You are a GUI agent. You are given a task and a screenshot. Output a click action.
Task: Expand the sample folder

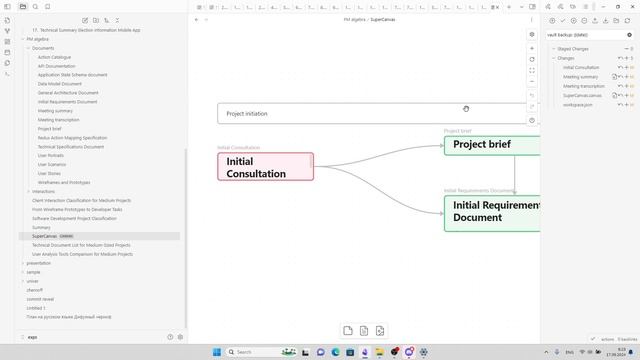[x=23, y=272]
